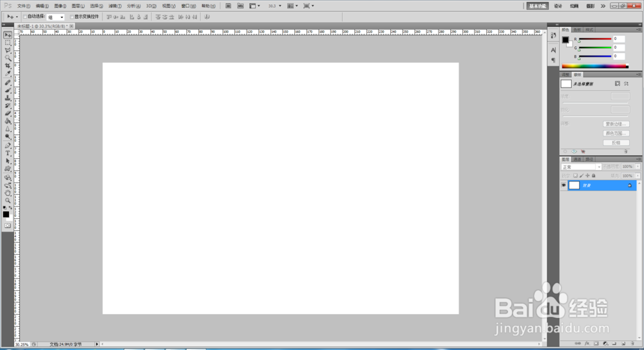644x350 pixels.
Task: Pick a color from the spectrum ramp
Action: tap(594, 66)
